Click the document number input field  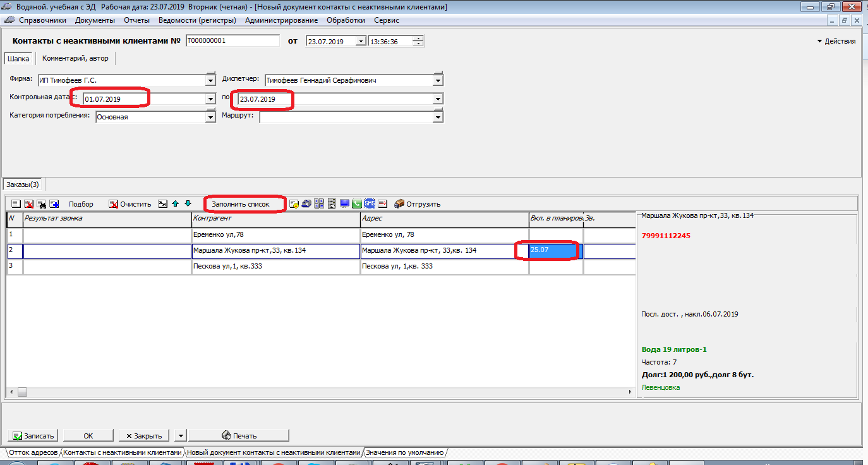click(x=232, y=41)
